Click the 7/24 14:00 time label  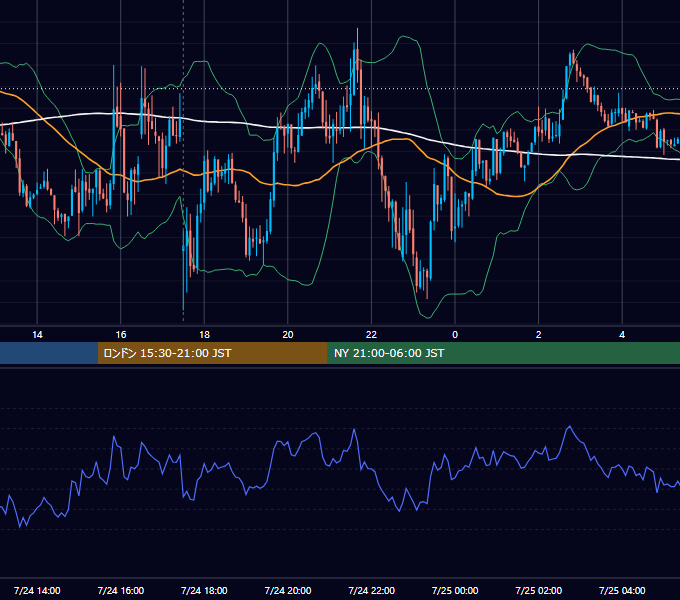tap(37, 590)
